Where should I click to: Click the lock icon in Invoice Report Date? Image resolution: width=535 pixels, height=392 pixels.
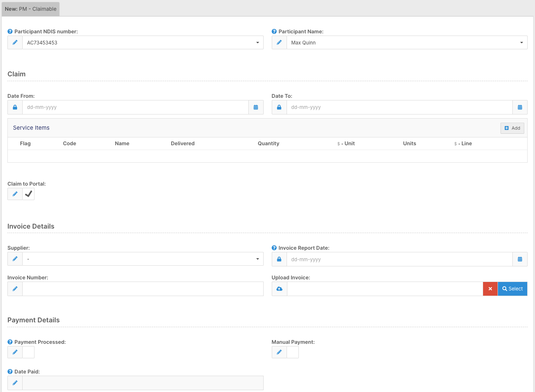pos(279,259)
